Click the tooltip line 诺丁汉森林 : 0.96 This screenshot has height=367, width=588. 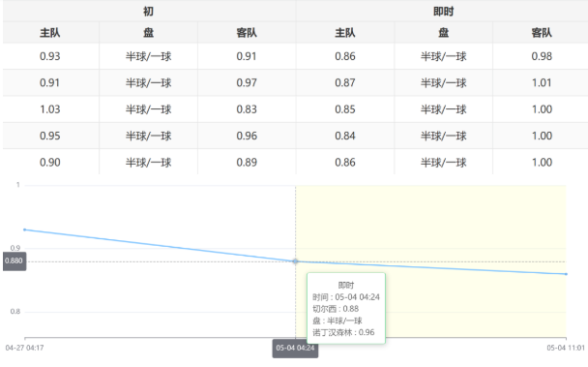click(343, 332)
